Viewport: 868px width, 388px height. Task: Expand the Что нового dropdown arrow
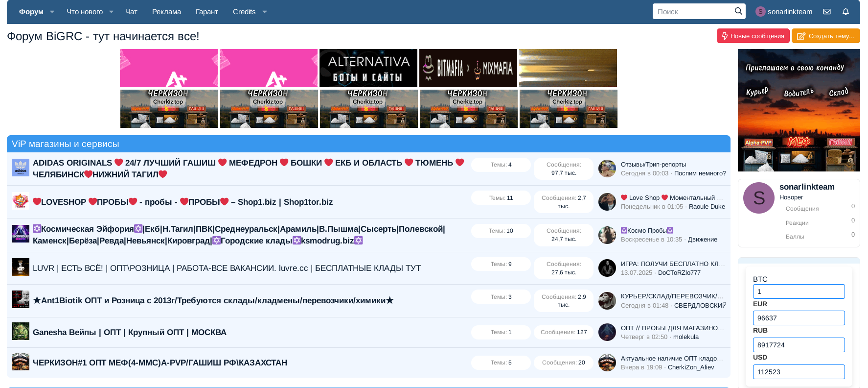(x=112, y=12)
